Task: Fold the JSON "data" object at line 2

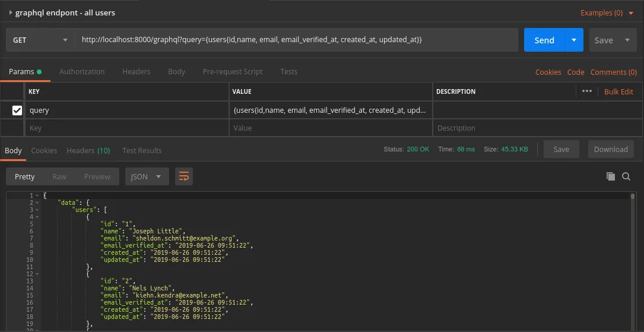Action: click(x=37, y=203)
